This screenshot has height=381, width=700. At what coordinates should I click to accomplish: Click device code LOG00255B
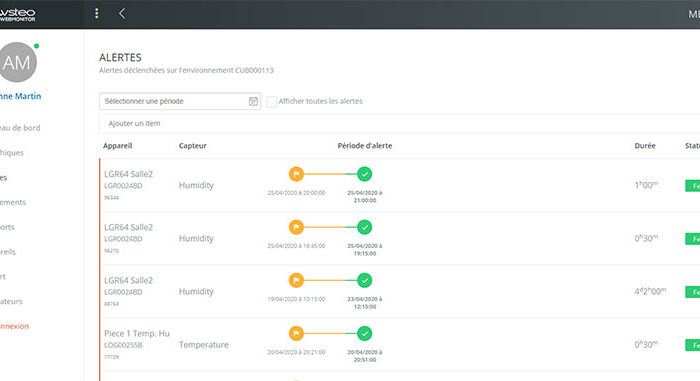pos(123,345)
